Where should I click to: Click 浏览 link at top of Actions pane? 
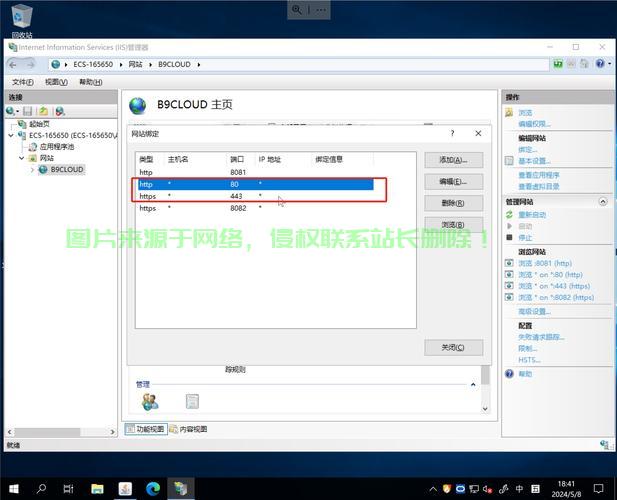click(525, 113)
